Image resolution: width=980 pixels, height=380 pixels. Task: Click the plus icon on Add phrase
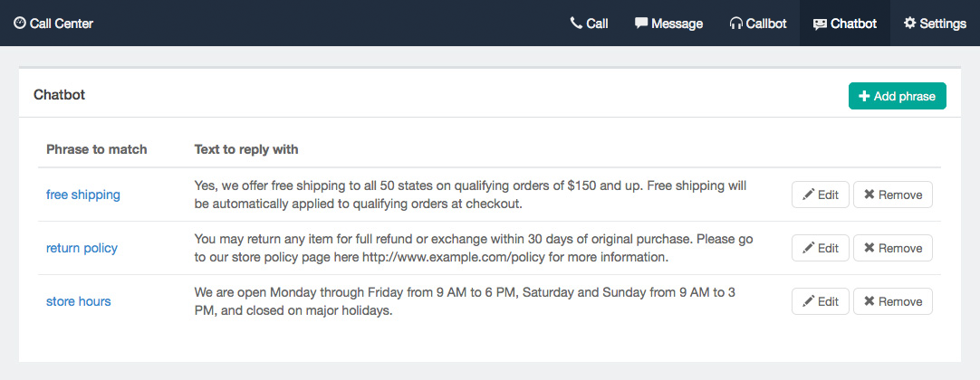864,96
